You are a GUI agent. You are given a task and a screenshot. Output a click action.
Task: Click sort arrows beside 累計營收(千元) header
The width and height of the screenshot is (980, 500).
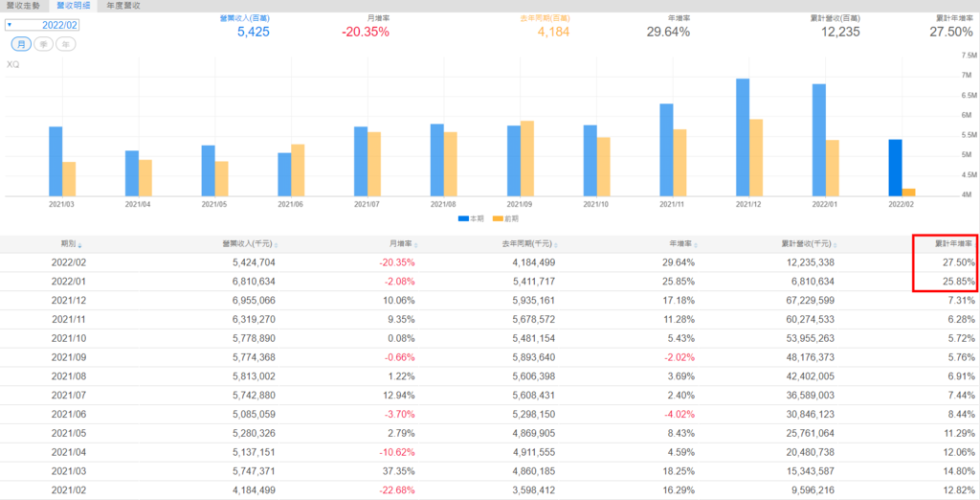pyautogui.click(x=835, y=244)
